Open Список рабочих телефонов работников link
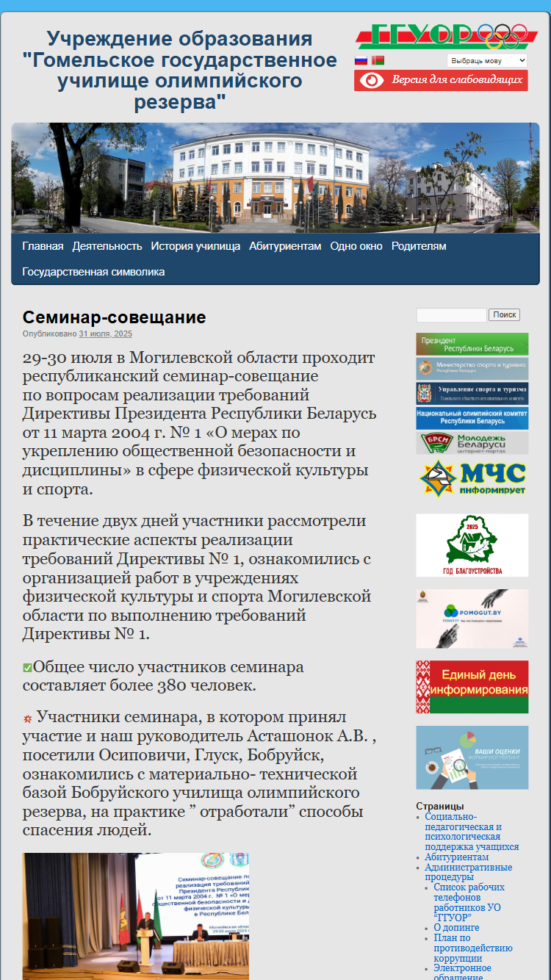551x980 pixels. coord(469,902)
